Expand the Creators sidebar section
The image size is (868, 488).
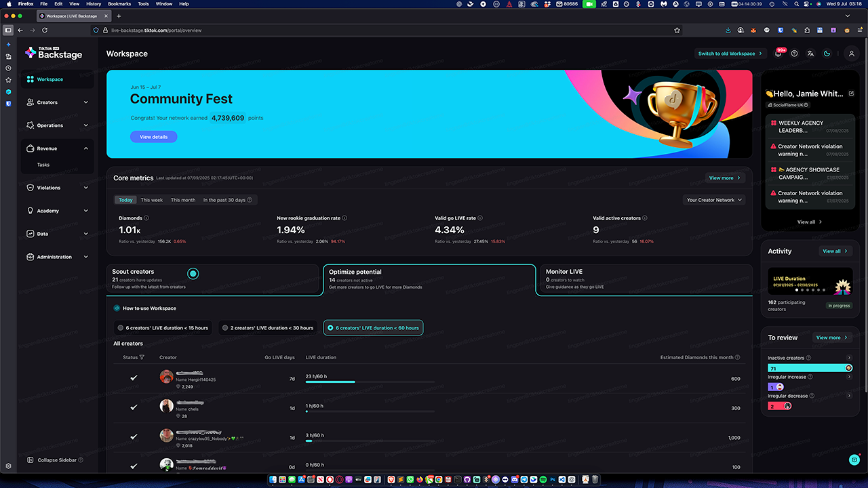pyautogui.click(x=85, y=102)
